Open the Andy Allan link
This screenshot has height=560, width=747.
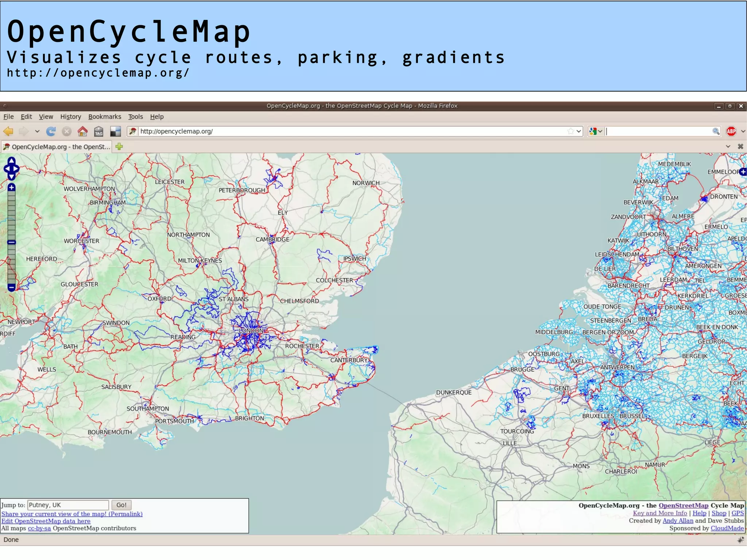pos(678,521)
